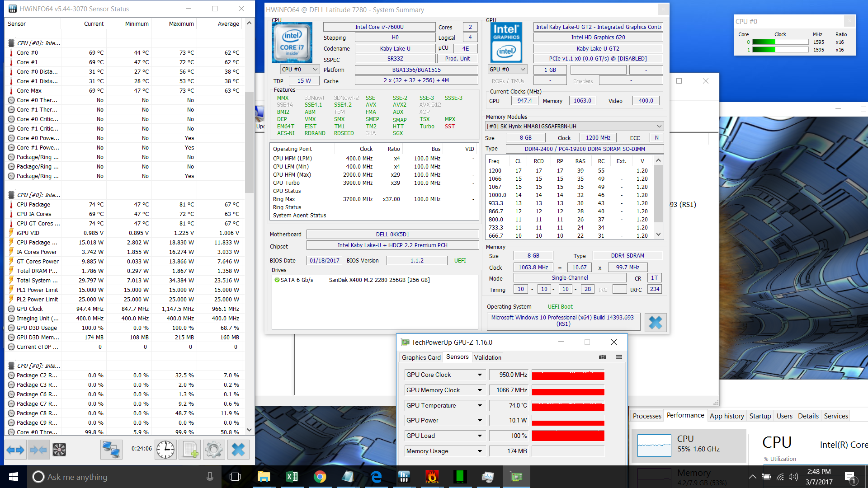868x488 pixels.
Task: Open the GPU-Z hamburger menu
Action: [x=619, y=357]
